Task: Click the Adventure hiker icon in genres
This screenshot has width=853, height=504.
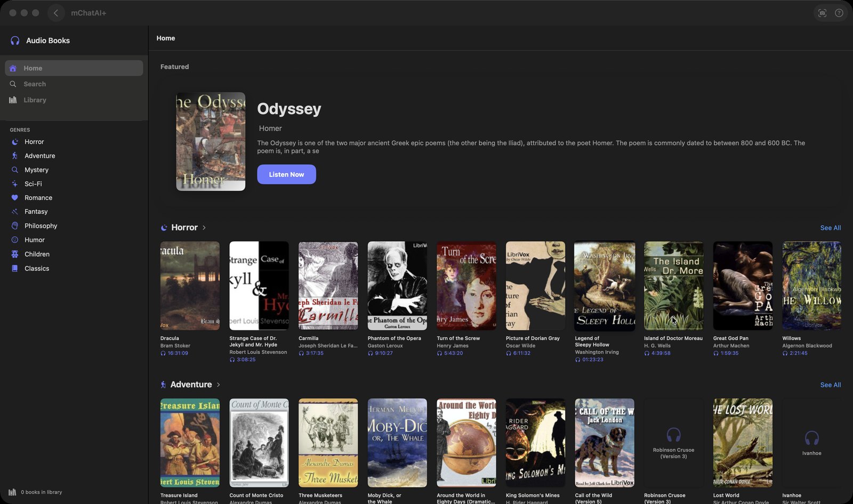Action: (15, 156)
